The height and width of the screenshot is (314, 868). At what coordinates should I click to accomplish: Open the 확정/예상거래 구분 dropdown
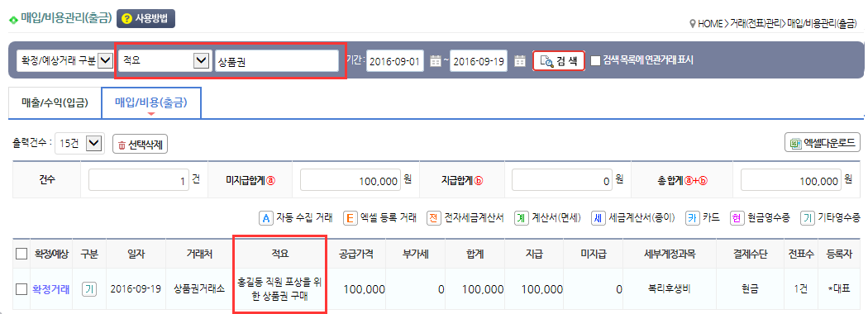(64, 60)
